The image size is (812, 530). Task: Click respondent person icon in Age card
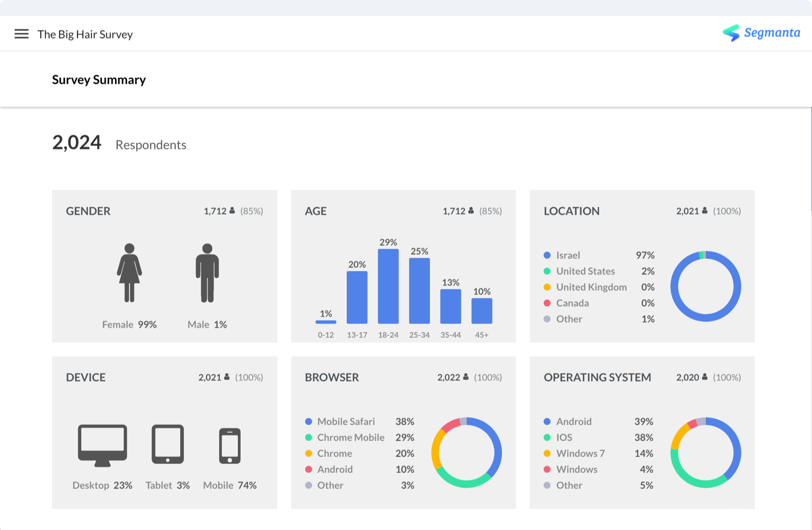pyautogui.click(x=471, y=210)
